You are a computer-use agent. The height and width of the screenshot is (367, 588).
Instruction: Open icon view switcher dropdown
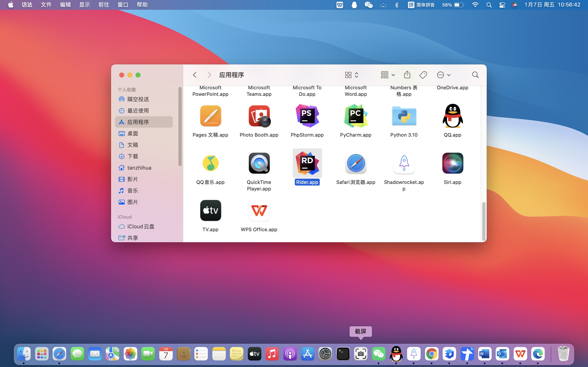351,75
